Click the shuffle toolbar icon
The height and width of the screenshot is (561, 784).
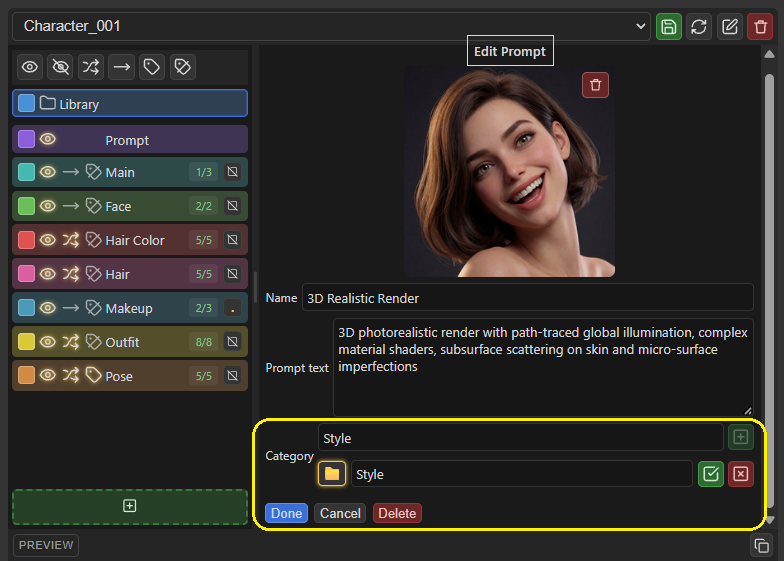(x=91, y=67)
